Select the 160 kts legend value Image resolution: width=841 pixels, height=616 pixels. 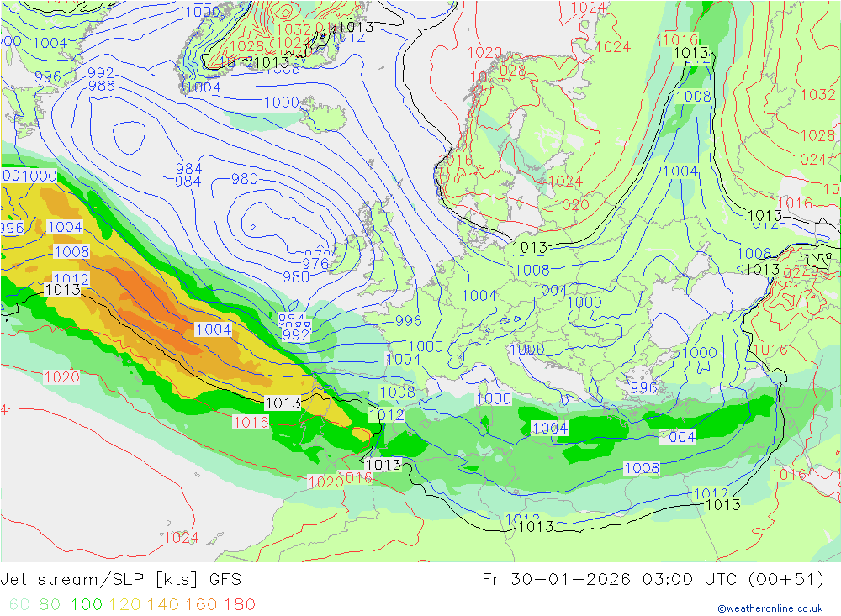coord(201,605)
